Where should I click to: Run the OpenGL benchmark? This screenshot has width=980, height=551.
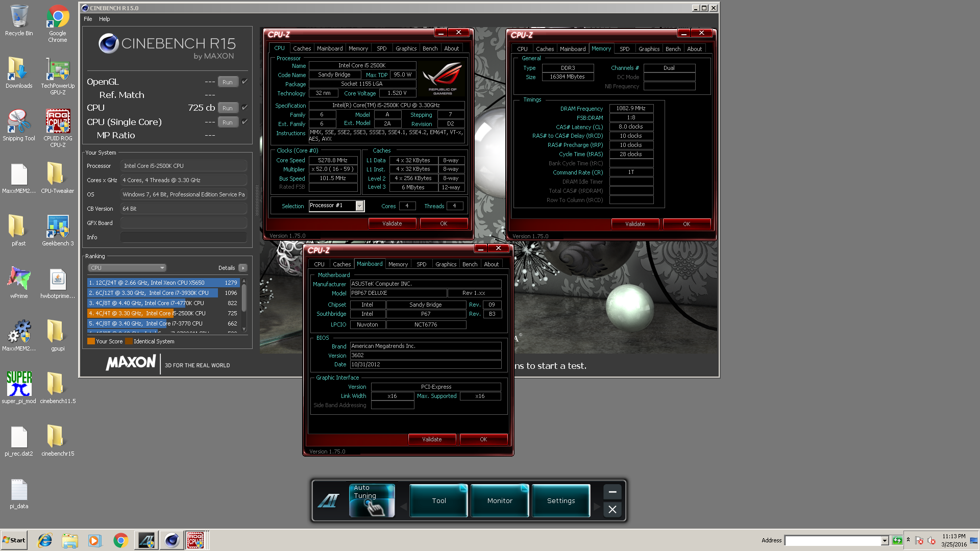click(x=228, y=82)
